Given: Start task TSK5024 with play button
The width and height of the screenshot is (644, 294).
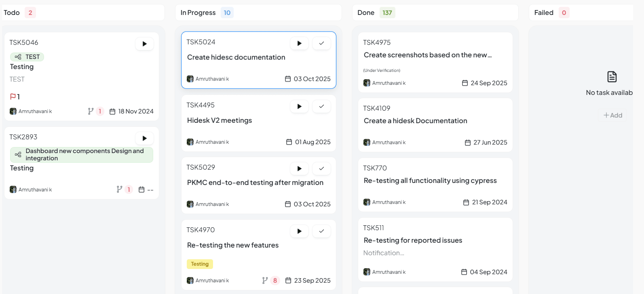Looking at the screenshot, I should coord(299,43).
